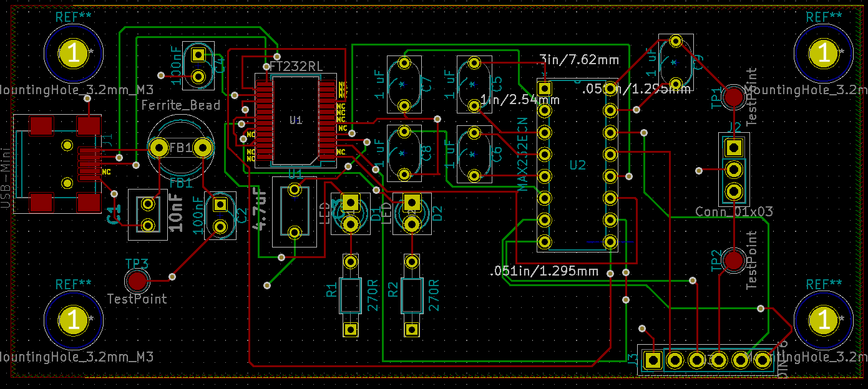Select the R1 resistor body outline
This screenshot has height=389, width=868.
350,295
